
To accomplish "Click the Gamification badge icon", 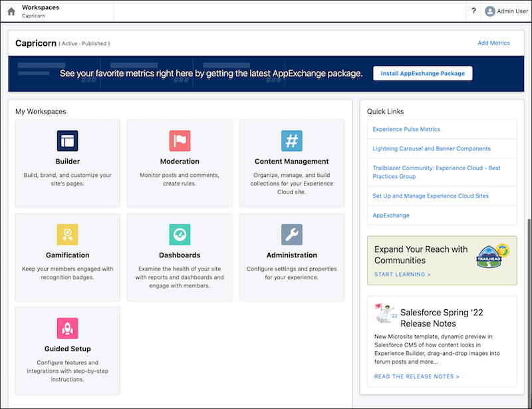I will click(67, 235).
